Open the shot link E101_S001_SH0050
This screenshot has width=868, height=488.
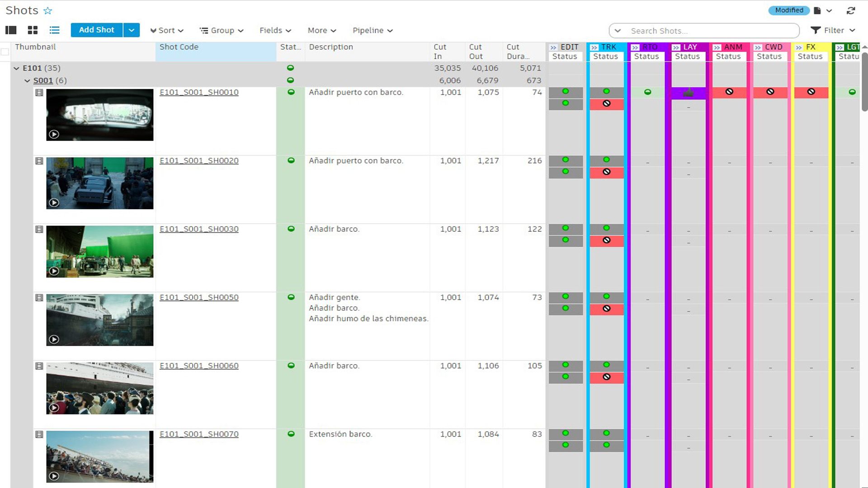click(199, 297)
